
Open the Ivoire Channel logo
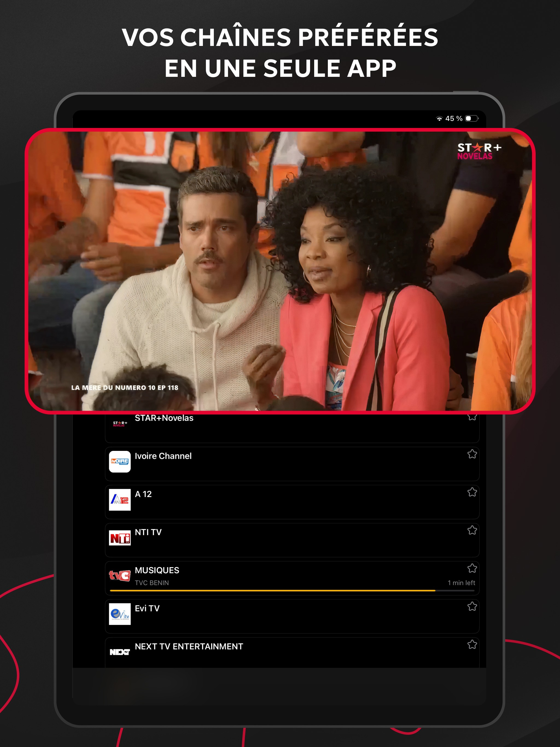tap(120, 461)
